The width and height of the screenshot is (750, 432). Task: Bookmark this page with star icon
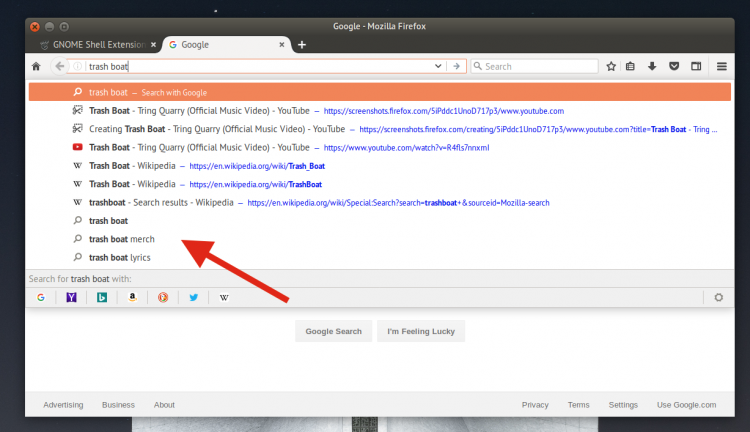(611, 66)
